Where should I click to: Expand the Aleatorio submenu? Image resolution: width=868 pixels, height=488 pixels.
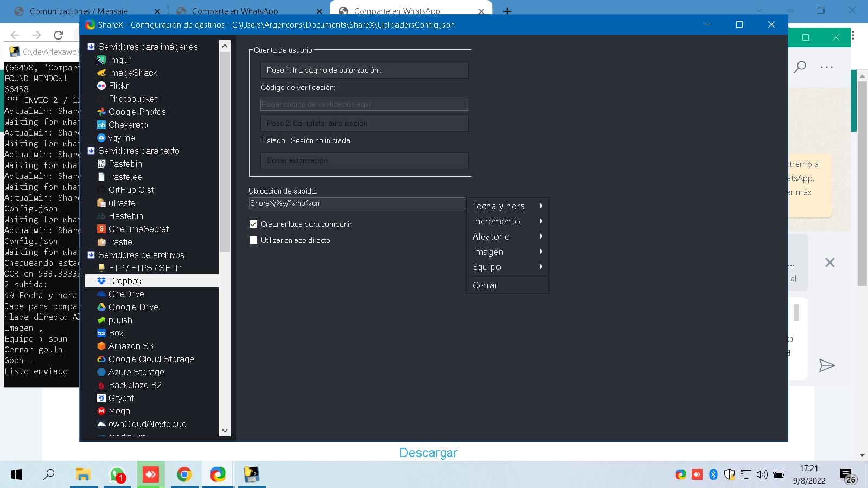(x=507, y=236)
